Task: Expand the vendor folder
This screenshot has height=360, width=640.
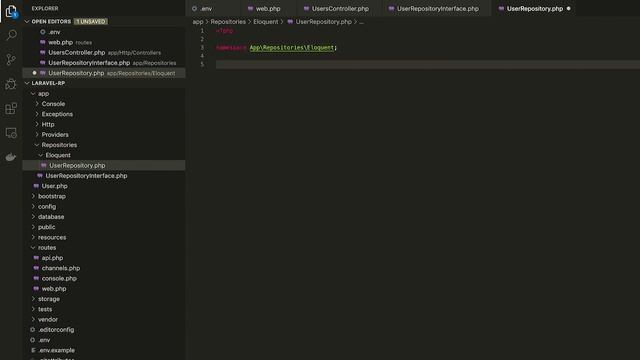Action: tap(33, 319)
